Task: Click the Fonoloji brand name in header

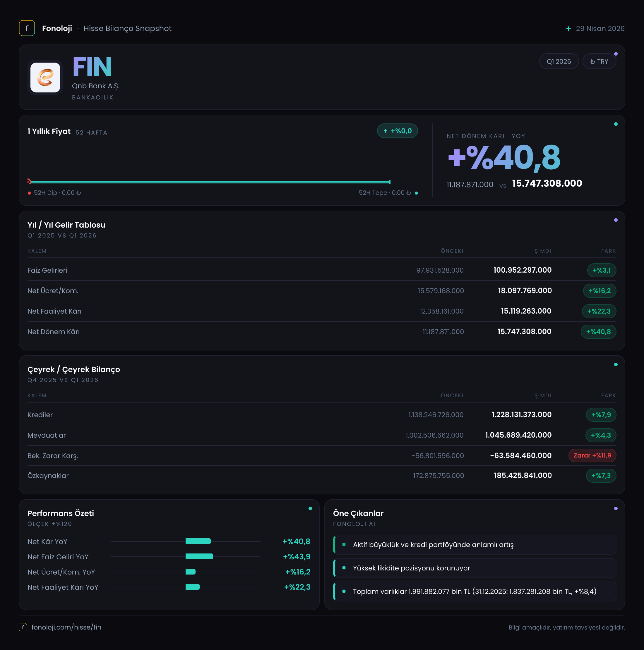Action: 57,28
